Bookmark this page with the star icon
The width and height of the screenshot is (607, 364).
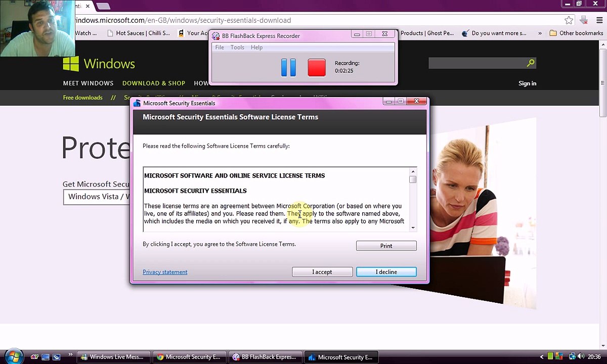tap(569, 20)
